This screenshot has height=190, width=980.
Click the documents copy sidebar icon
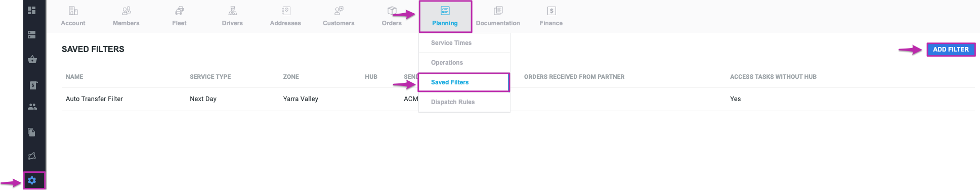click(x=32, y=132)
